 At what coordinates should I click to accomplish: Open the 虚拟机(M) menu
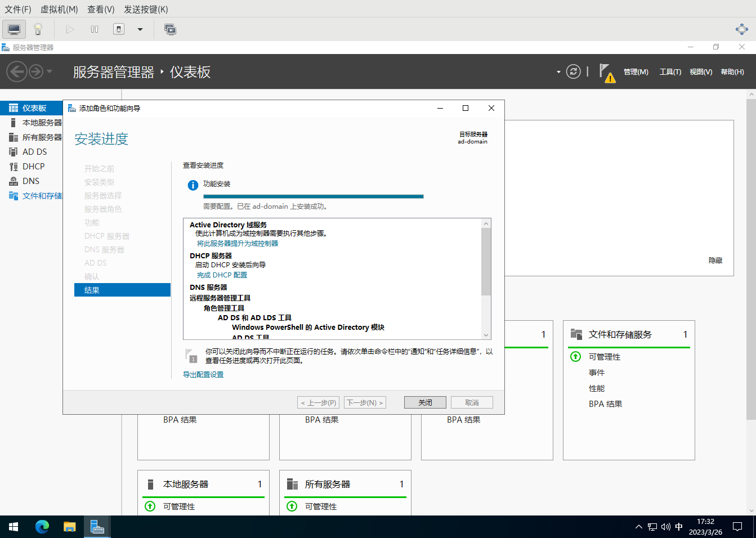click(59, 9)
